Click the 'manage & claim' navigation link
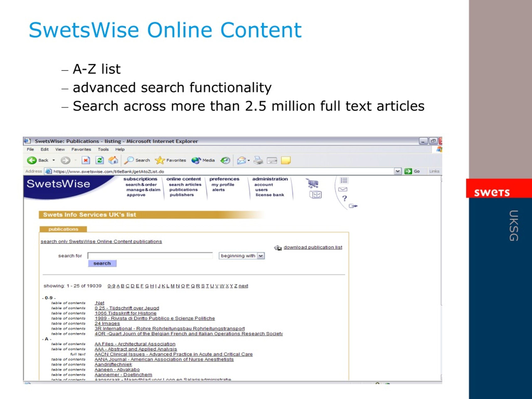The height and width of the screenshot is (399, 532). click(x=143, y=190)
